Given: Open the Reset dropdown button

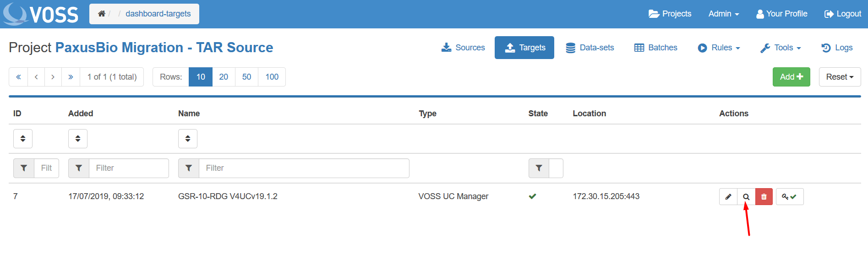Looking at the screenshot, I should pyautogui.click(x=840, y=77).
